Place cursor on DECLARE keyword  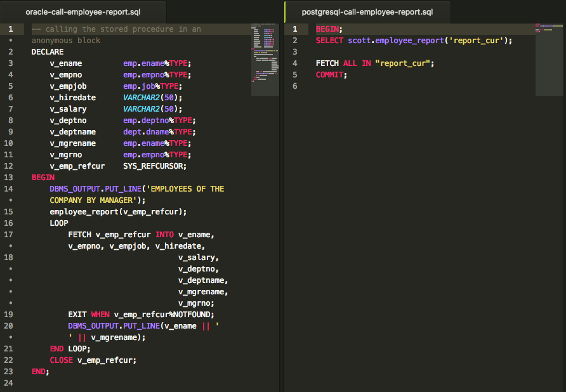coord(48,51)
